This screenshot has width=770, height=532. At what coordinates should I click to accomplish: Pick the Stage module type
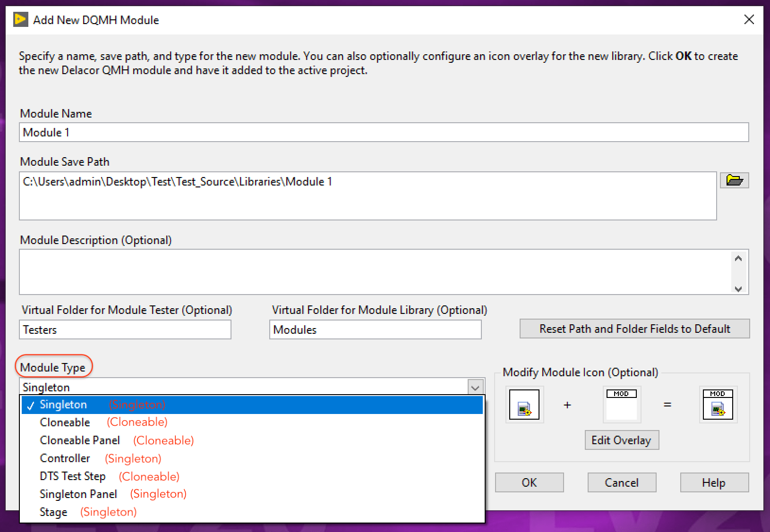click(252, 512)
